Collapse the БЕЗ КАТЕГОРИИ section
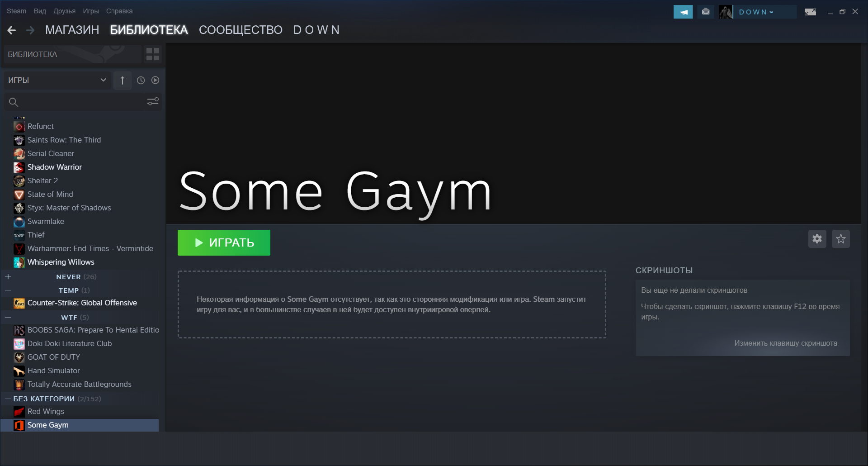This screenshot has width=868, height=466. coord(8,399)
